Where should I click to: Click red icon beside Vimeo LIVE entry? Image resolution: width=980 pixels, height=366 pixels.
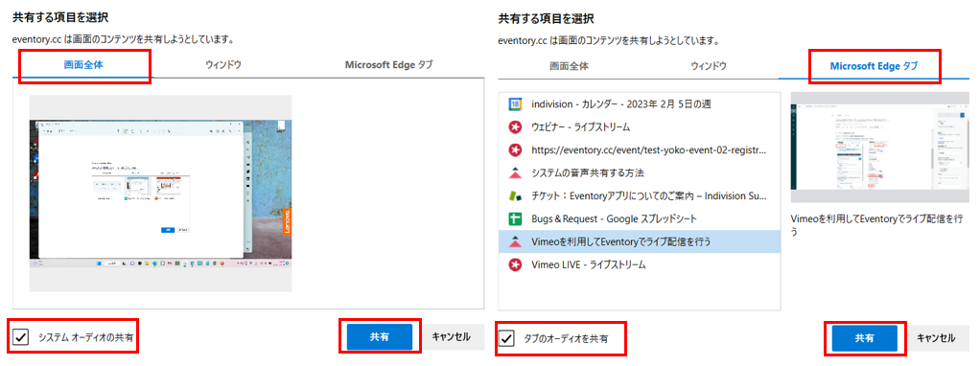coord(515,264)
